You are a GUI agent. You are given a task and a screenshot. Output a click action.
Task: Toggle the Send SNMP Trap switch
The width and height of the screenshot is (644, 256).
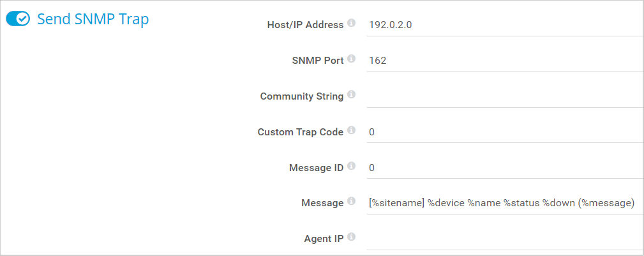point(18,19)
